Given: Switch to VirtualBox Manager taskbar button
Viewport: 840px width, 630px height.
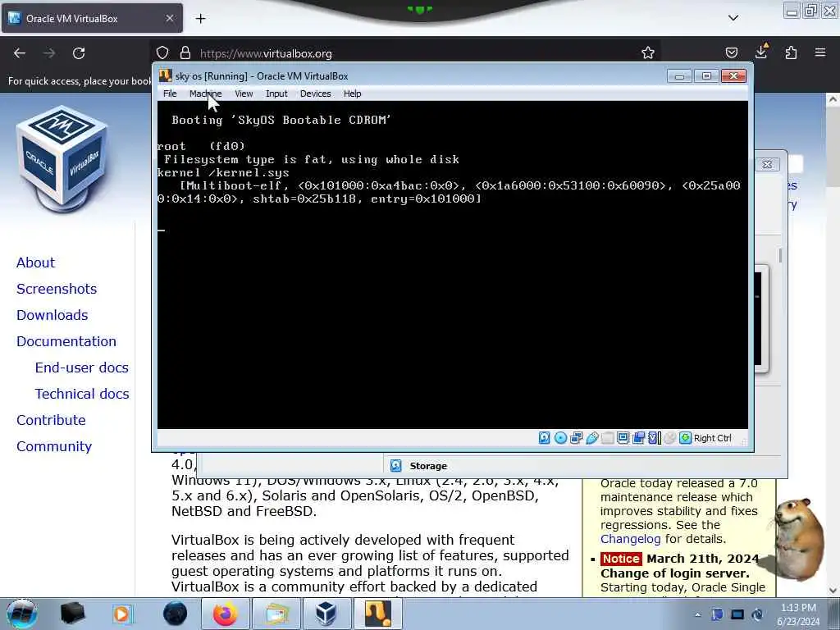Looking at the screenshot, I should click(326, 614).
